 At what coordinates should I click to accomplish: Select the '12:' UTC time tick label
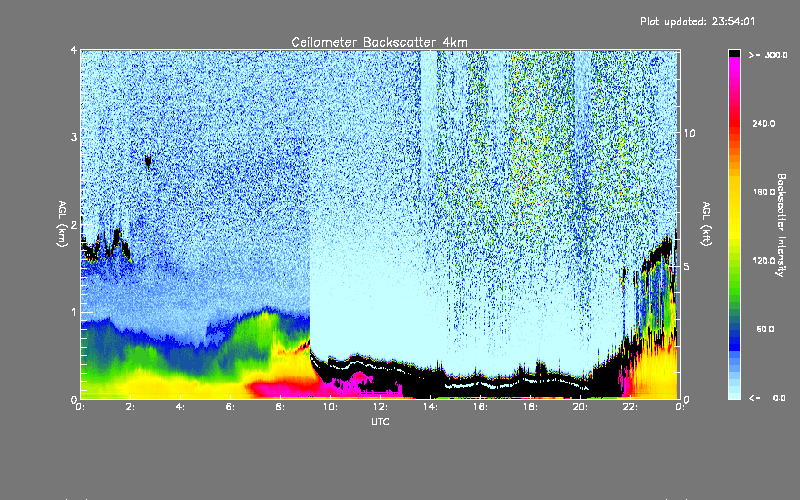(380, 407)
